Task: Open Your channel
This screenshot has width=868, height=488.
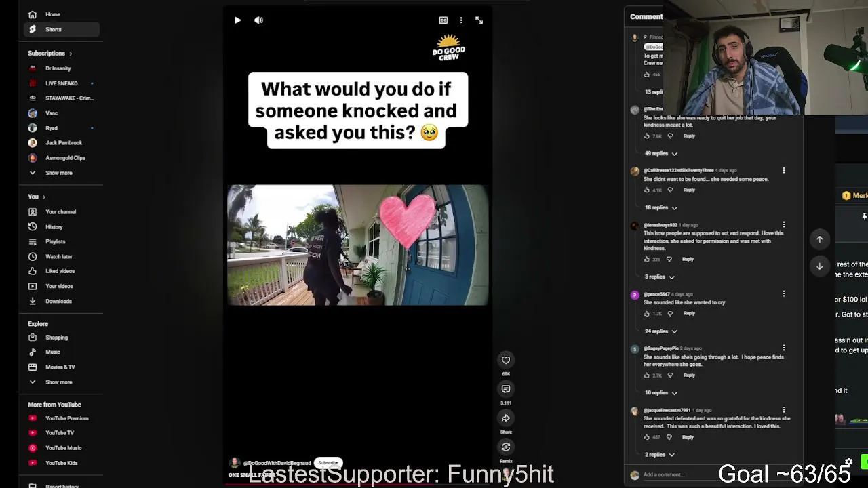Action: (x=60, y=212)
